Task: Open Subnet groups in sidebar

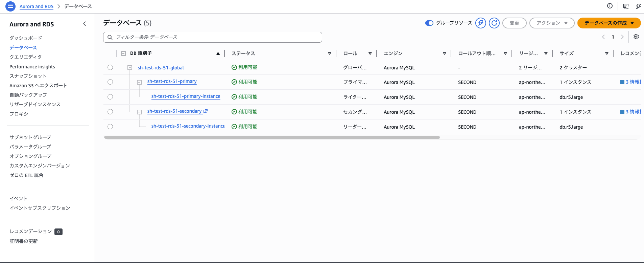Action: pos(30,137)
